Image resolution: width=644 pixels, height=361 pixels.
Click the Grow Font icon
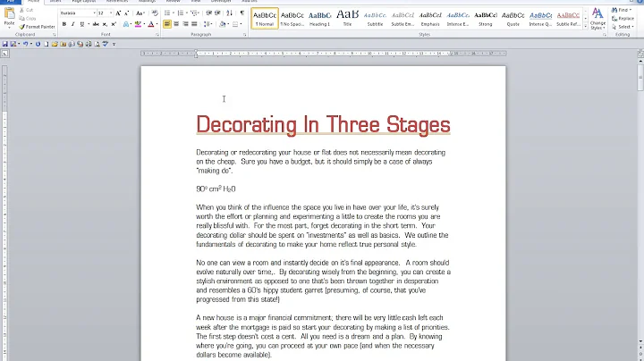(x=118, y=13)
